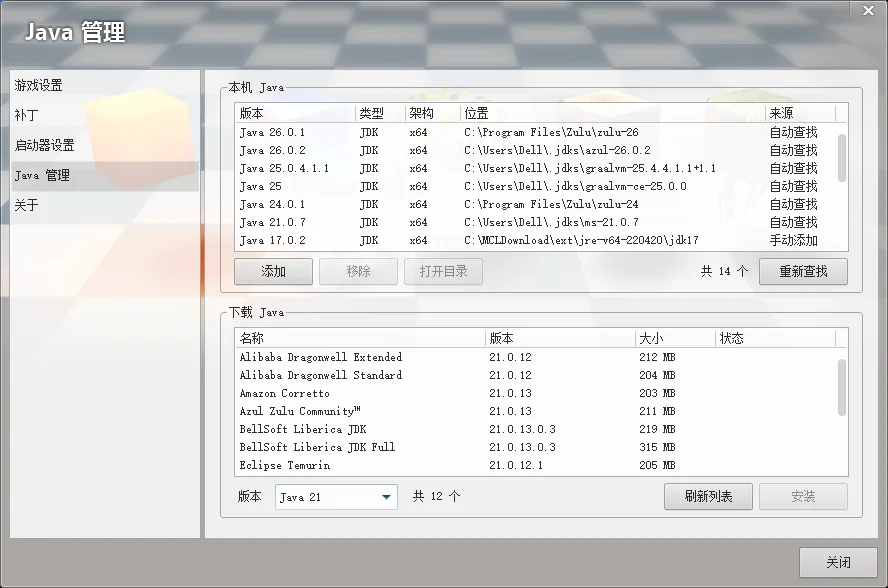This screenshot has height=588, width=888.
Task: Open the 补丁 sidebar section
Action: [x=105, y=116]
